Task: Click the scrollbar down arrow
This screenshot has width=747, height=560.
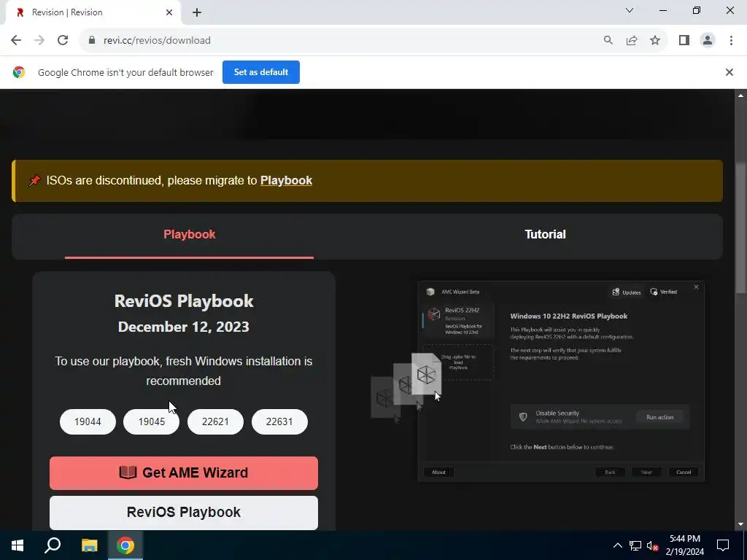Action: point(741,524)
